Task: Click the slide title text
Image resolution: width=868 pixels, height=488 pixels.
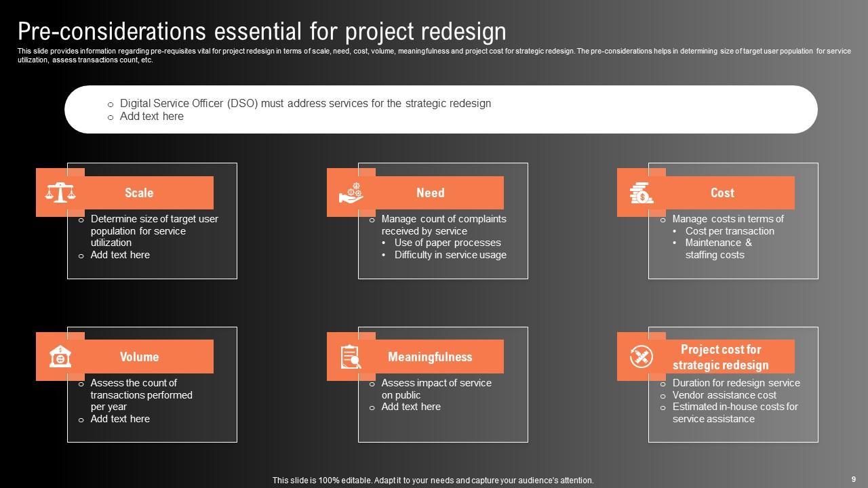Action: (262, 31)
